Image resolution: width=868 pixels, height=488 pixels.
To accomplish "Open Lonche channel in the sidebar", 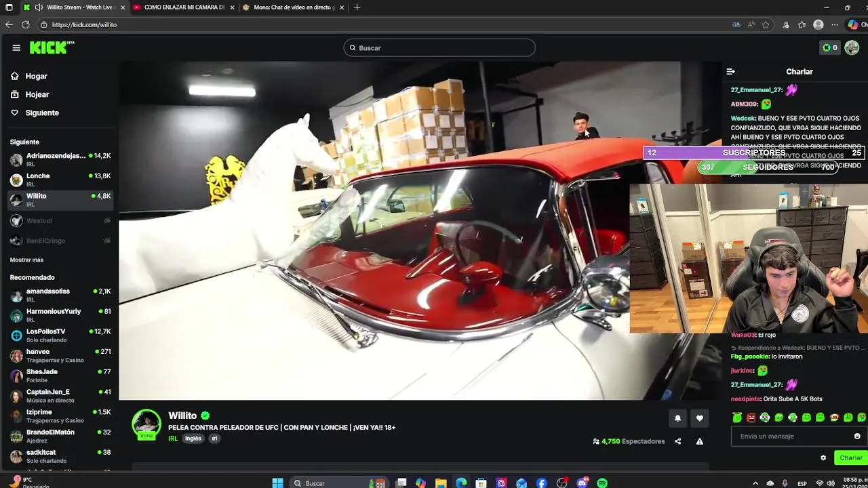I will 60,180.
